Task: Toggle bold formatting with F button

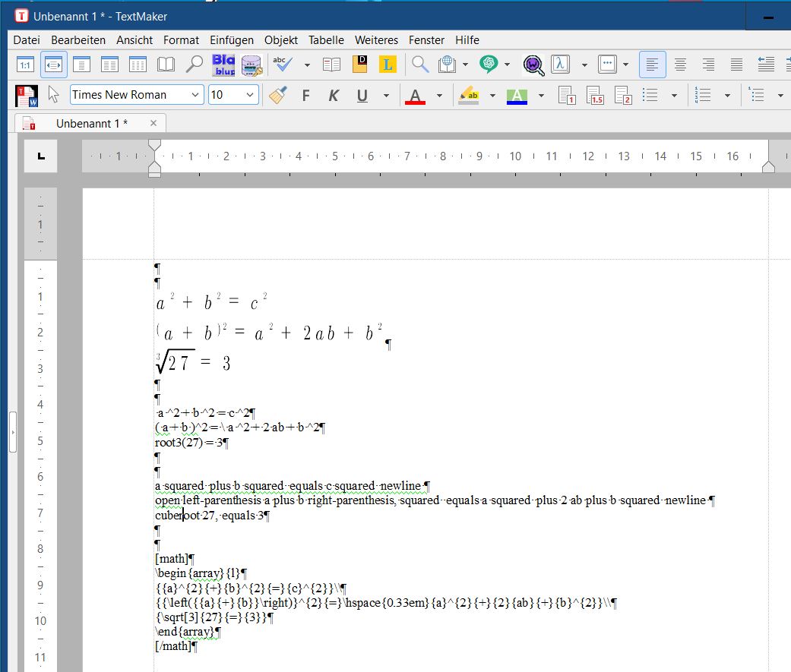Action: pos(306,96)
